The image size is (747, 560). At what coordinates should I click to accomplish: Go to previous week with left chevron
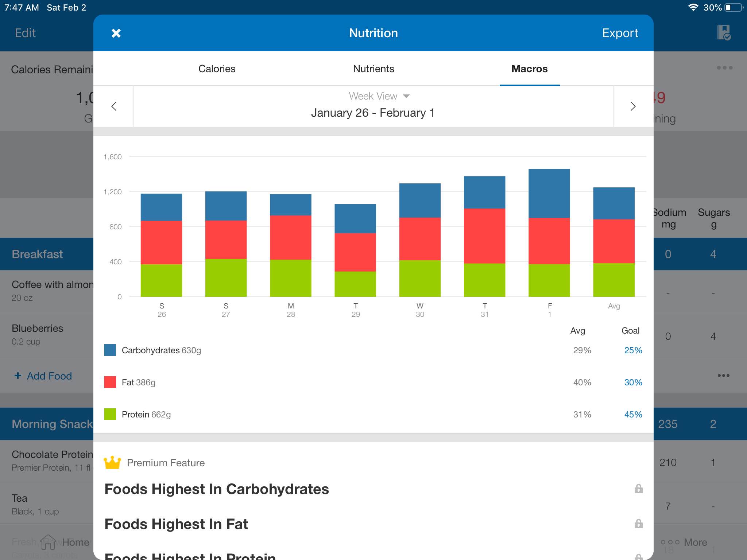tap(114, 106)
